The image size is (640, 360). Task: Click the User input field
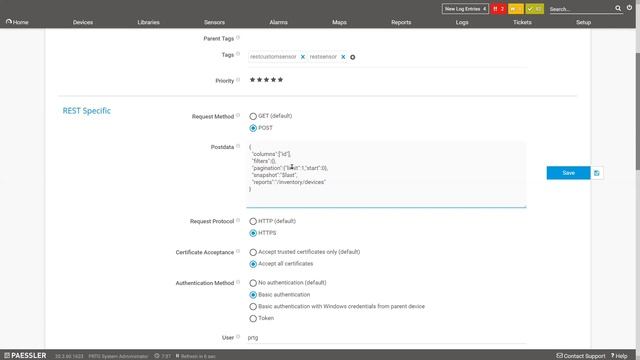coord(386,338)
